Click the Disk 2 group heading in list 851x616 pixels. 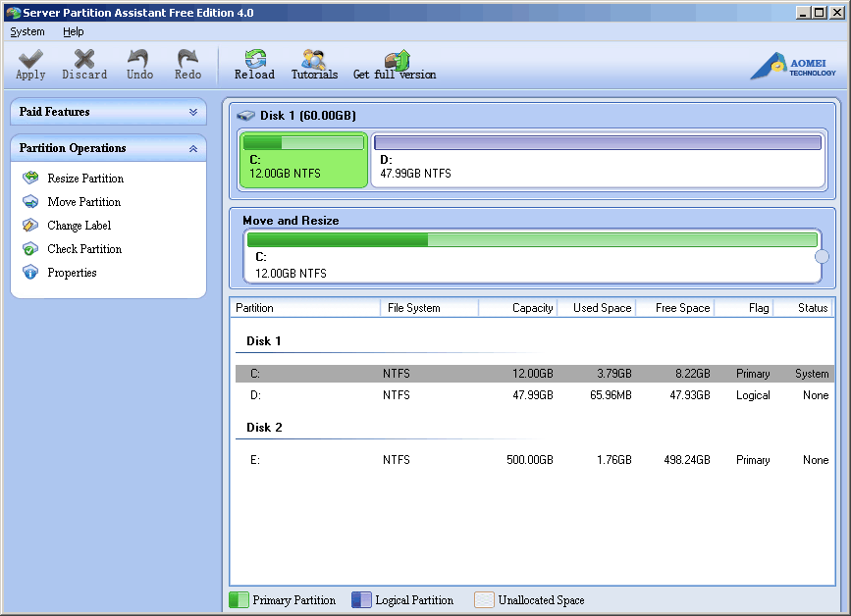[x=264, y=427]
